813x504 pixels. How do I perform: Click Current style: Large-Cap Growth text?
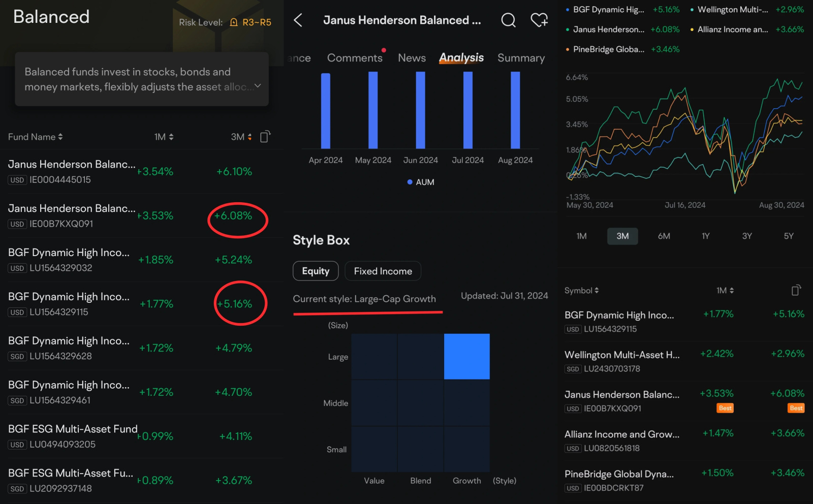364,299
